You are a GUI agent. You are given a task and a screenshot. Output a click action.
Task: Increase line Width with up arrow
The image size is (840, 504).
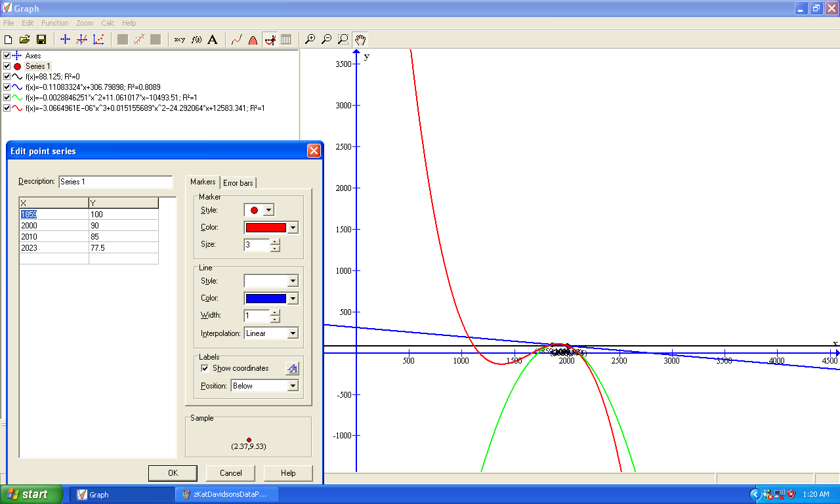tap(275, 312)
